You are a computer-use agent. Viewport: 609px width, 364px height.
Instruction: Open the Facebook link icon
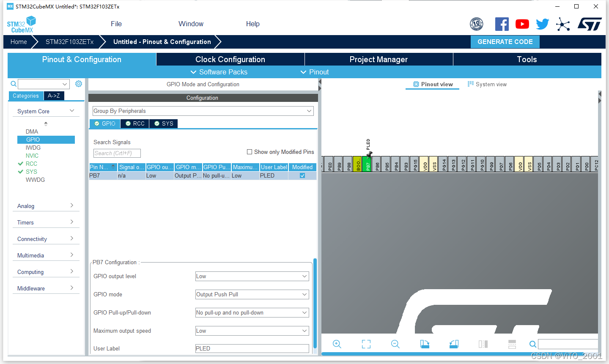502,24
